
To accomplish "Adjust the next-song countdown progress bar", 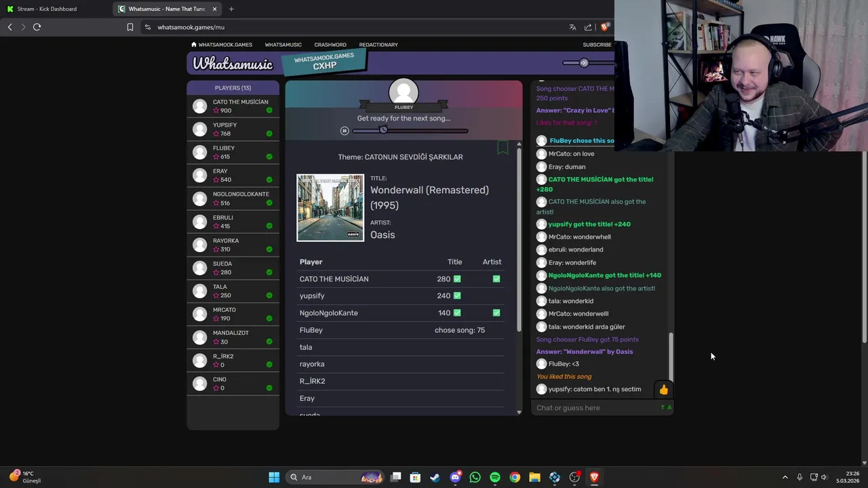I will click(x=410, y=131).
